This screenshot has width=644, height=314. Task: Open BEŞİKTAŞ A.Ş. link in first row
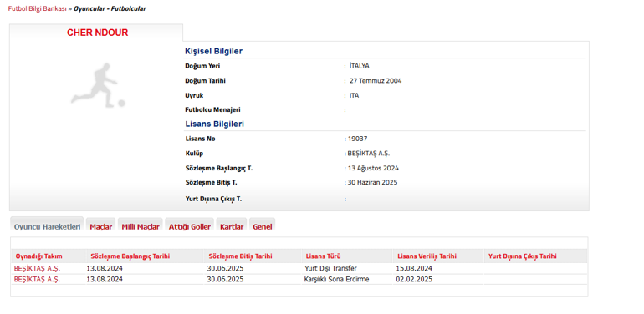pyautogui.click(x=37, y=269)
